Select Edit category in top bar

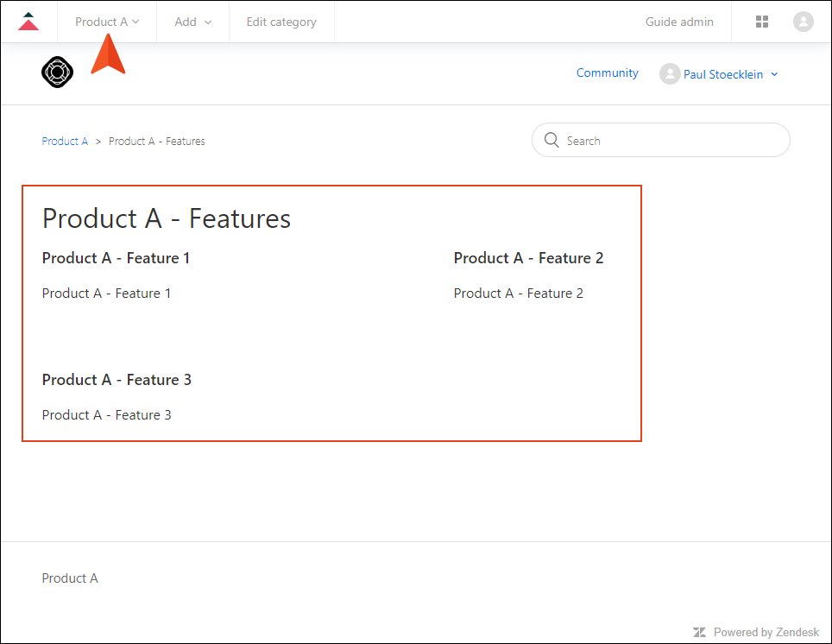point(281,22)
